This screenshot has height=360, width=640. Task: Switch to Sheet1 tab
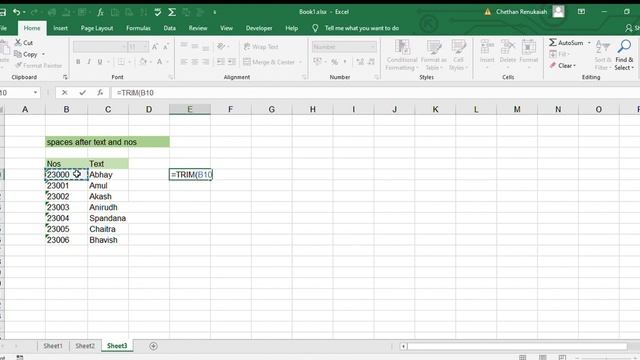(x=53, y=346)
